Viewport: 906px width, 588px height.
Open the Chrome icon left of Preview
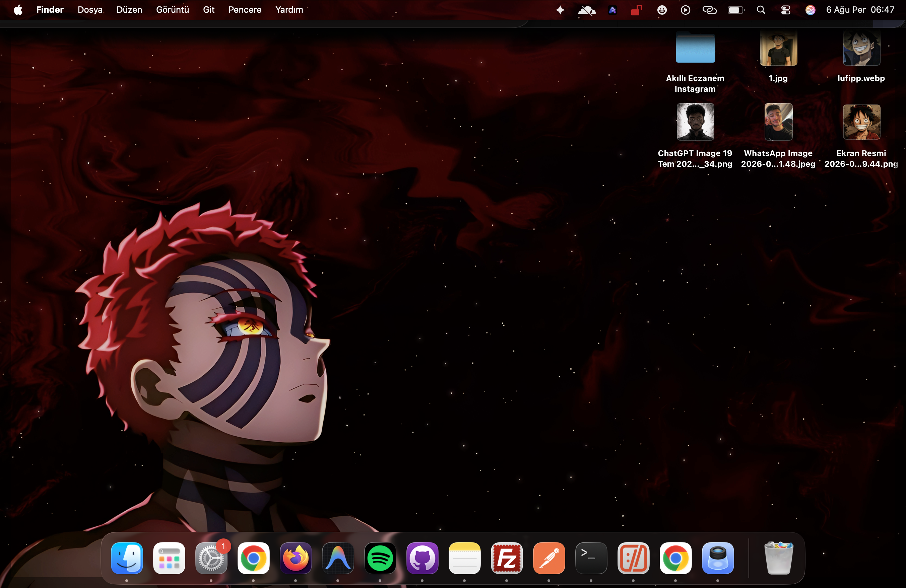coord(676,558)
